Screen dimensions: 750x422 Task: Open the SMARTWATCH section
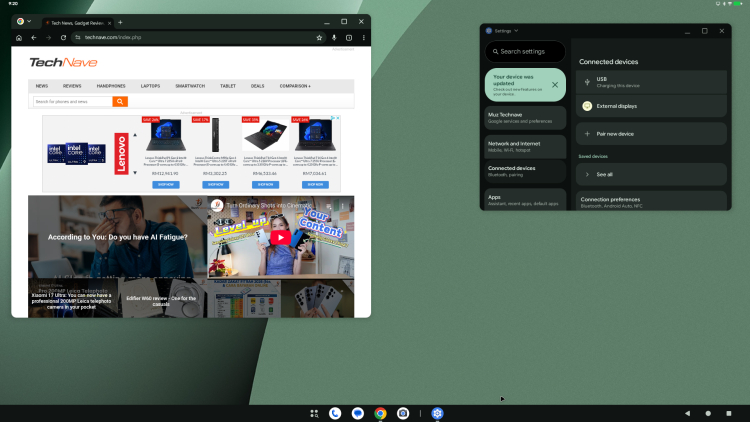coord(190,86)
